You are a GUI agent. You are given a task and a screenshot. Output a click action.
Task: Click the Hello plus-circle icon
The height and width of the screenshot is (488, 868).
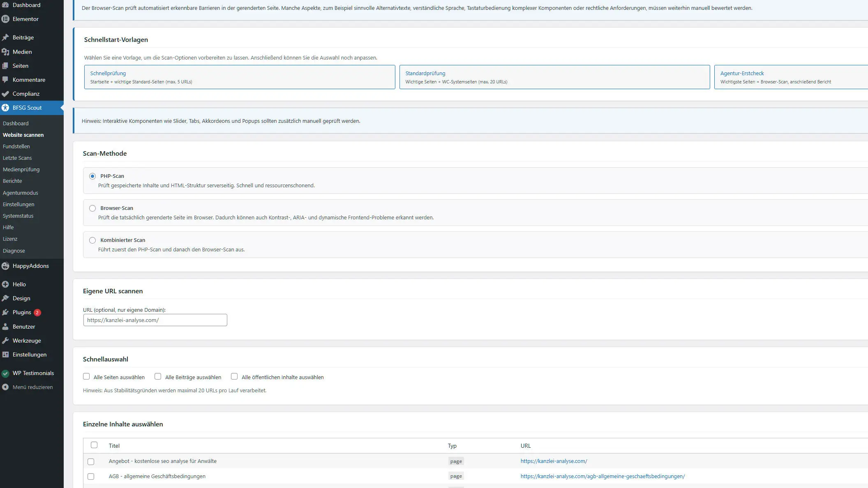(x=5, y=284)
